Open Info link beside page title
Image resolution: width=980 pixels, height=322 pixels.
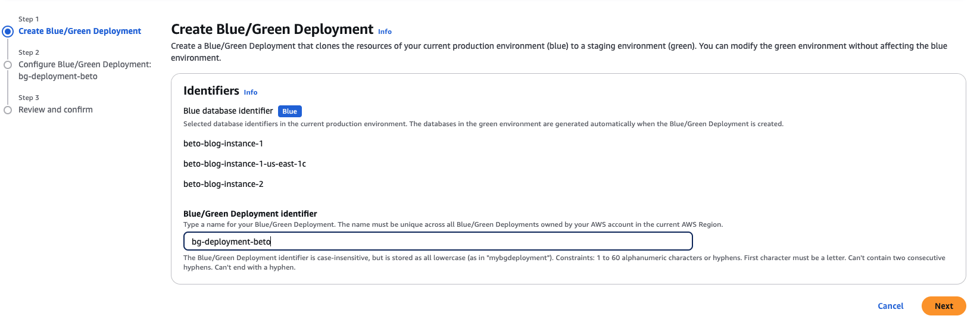click(385, 32)
